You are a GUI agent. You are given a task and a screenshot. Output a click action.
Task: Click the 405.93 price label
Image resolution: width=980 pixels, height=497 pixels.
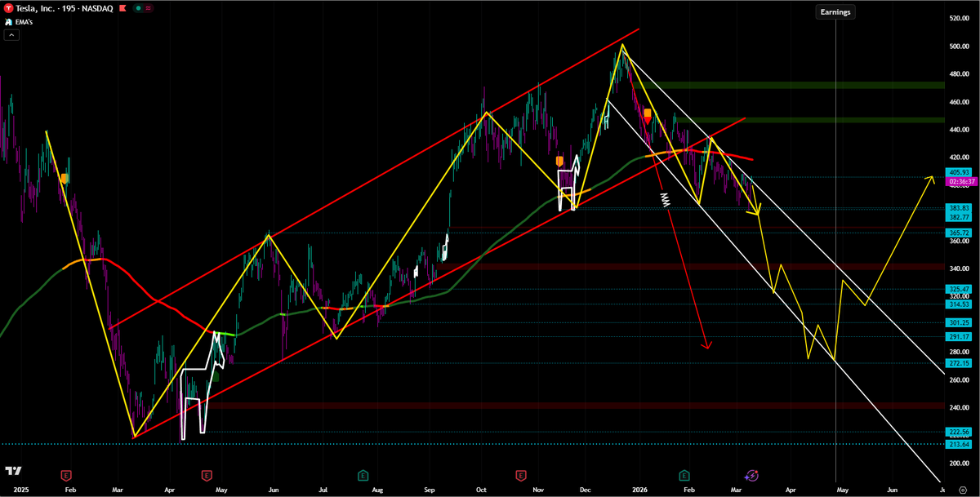point(959,172)
